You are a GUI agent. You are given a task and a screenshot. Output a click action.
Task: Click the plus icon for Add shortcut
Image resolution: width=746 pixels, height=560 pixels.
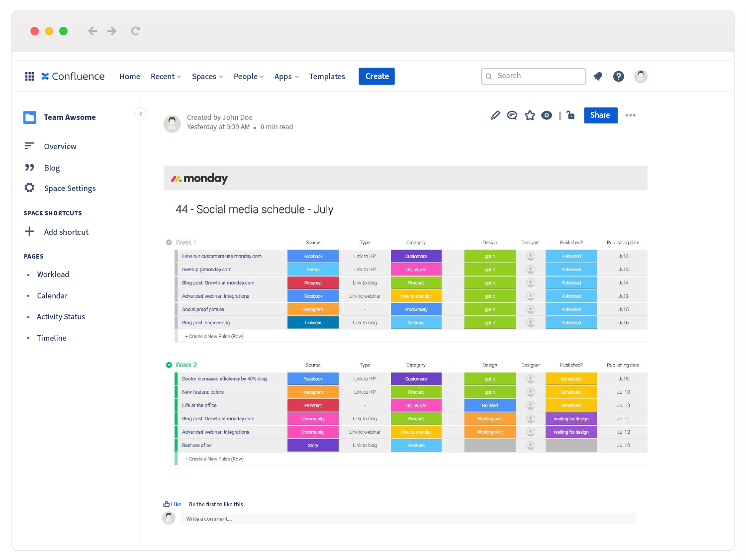click(x=29, y=231)
